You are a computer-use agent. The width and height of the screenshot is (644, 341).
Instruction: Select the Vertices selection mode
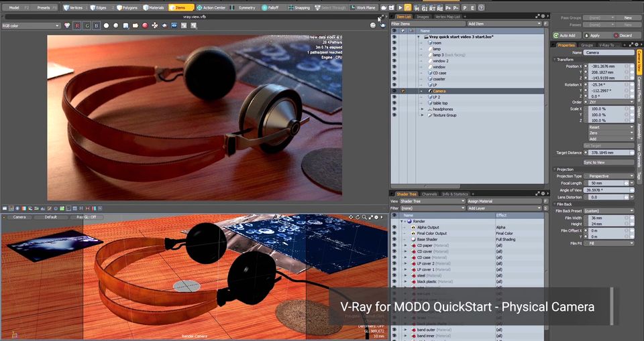coord(74,7)
